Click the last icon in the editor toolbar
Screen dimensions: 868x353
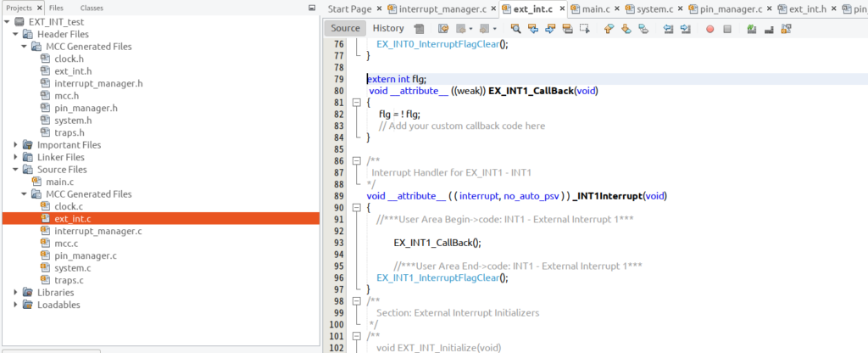[786, 28]
